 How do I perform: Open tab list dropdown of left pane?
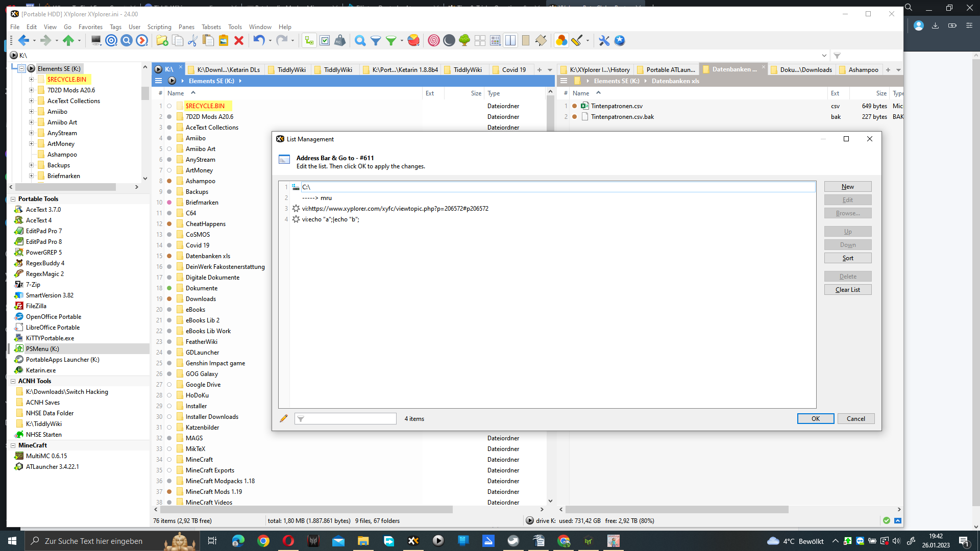pos(550,70)
